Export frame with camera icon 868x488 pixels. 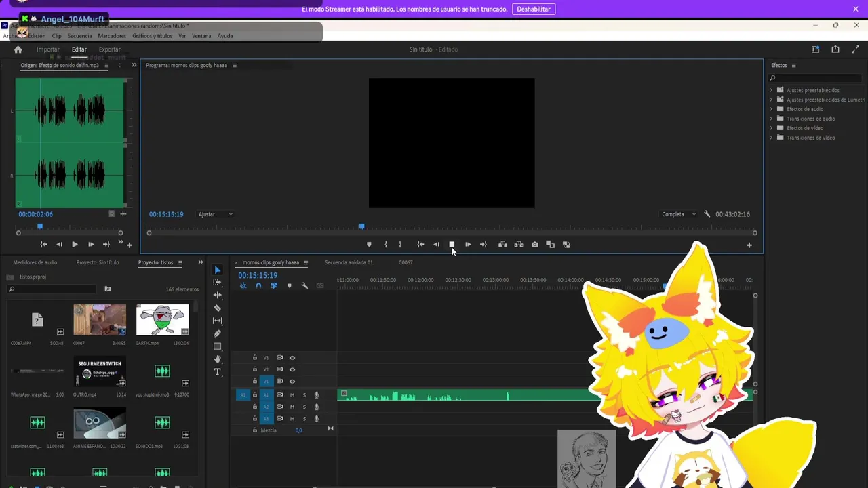pos(534,245)
